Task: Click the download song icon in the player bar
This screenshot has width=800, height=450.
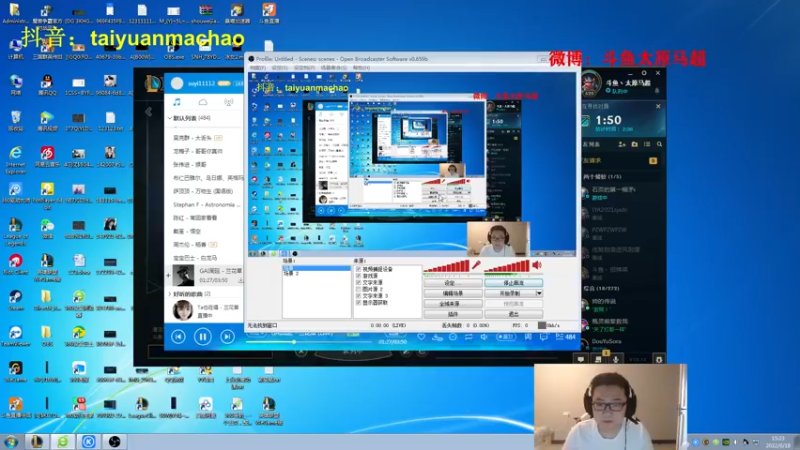Action: [x=437, y=337]
